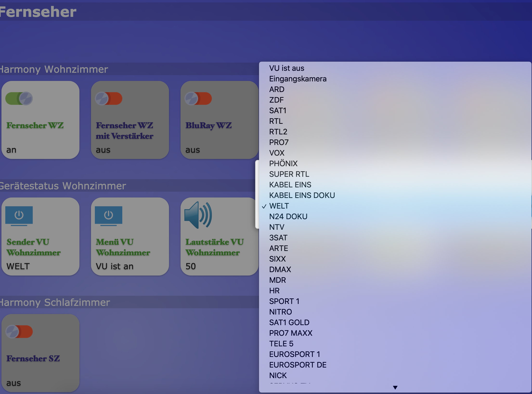Click the Fernseher WZ mit Verstärker label

pyautogui.click(x=125, y=131)
